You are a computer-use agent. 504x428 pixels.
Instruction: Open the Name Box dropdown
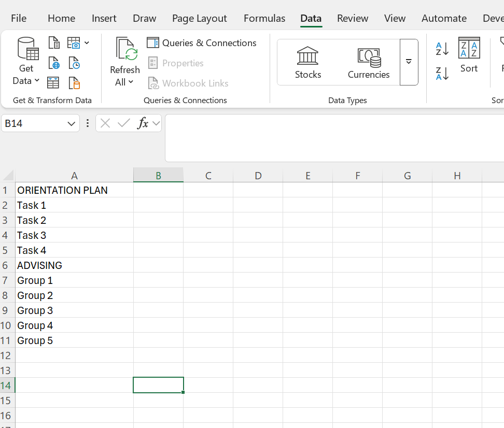[72, 123]
